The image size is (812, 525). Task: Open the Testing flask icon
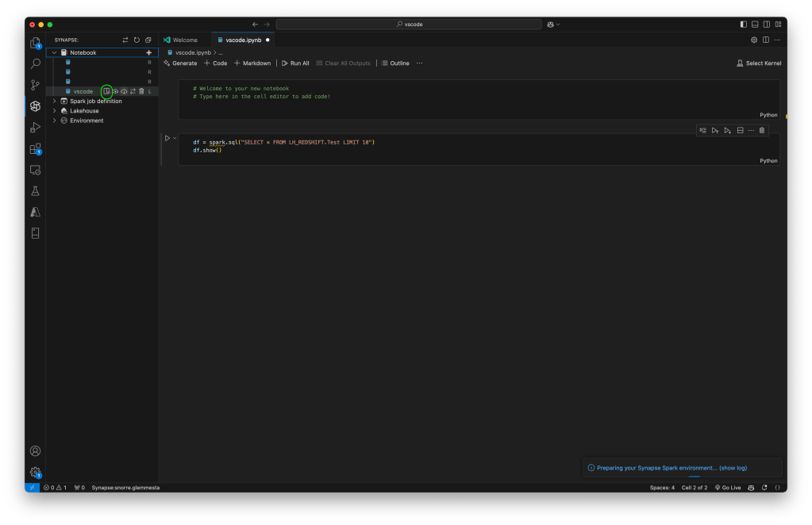35,191
